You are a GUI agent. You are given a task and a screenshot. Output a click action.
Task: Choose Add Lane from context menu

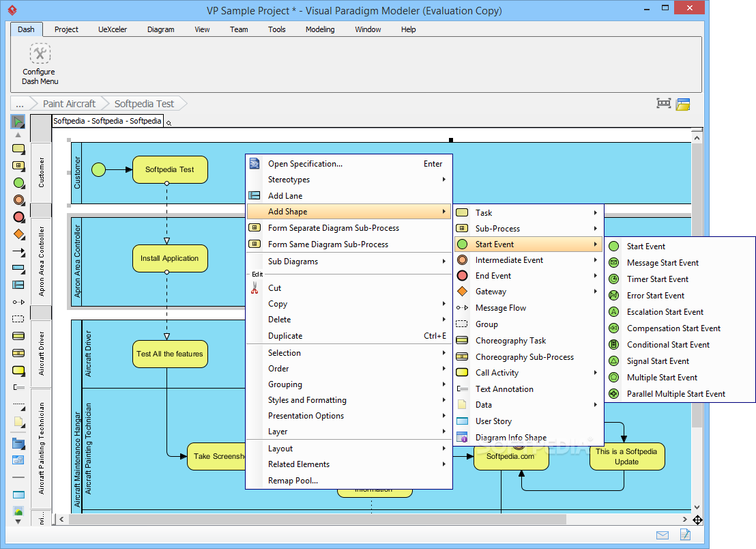coord(349,196)
